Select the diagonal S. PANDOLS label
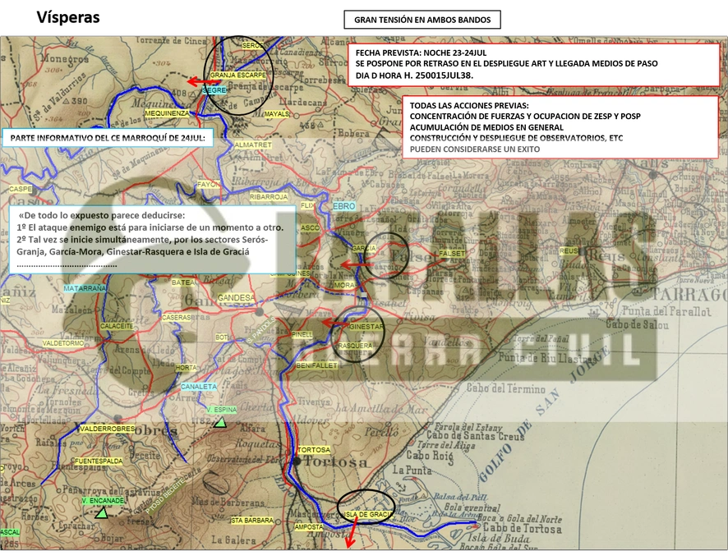This screenshot has width=728, height=560. click(261, 331)
